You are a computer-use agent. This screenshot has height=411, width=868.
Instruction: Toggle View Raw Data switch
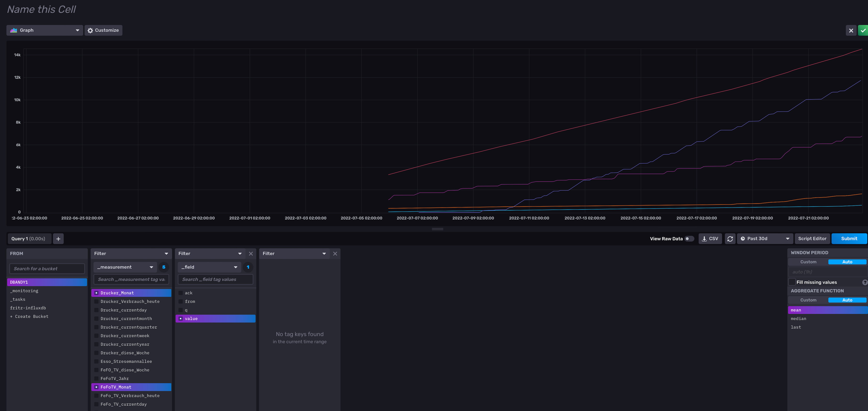[689, 239]
